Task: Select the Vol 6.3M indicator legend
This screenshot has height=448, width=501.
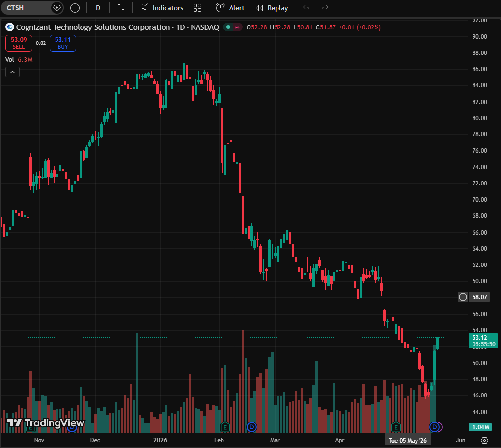Action: pos(19,60)
